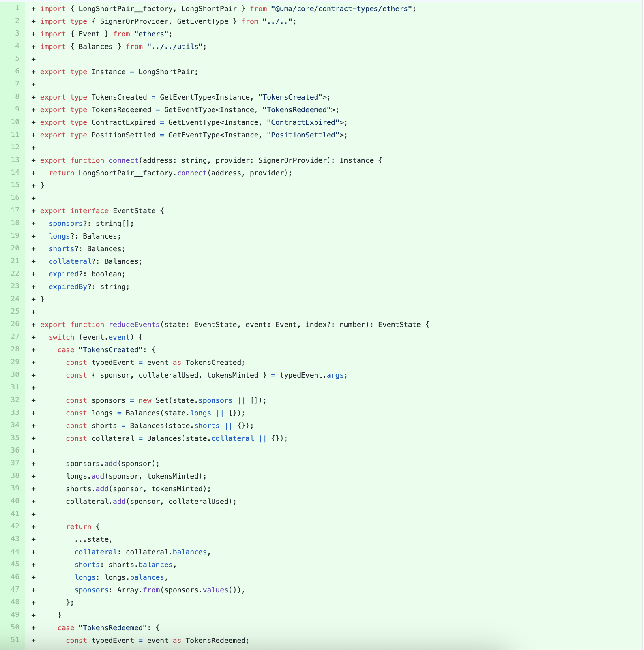Image resolution: width=644 pixels, height=650 pixels.
Task: Click the expiredBy? string property
Action: (70, 287)
